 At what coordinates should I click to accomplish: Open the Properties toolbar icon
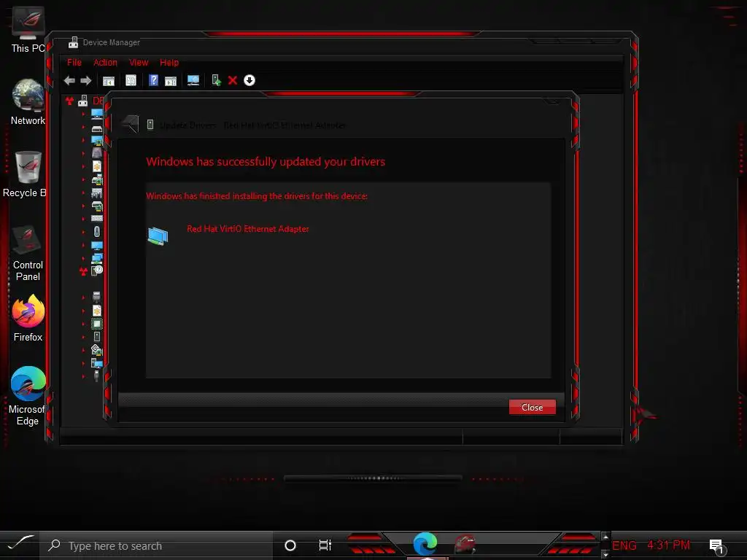point(131,80)
